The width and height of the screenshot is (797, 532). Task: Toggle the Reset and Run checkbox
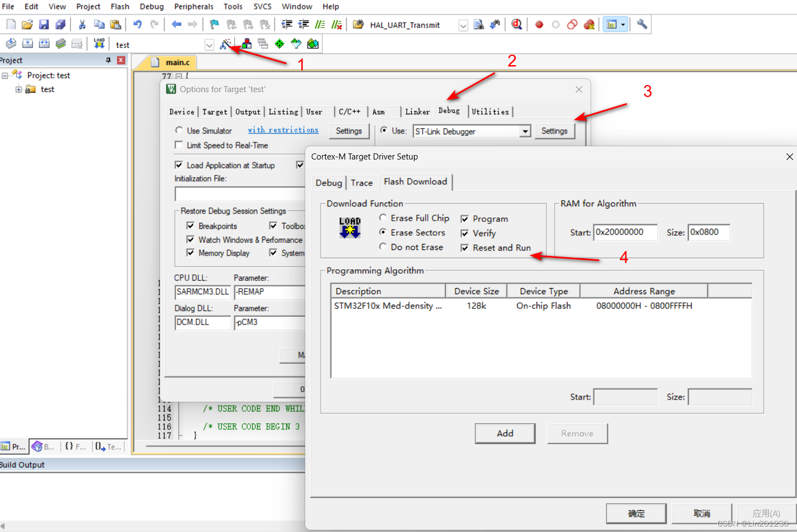465,248
